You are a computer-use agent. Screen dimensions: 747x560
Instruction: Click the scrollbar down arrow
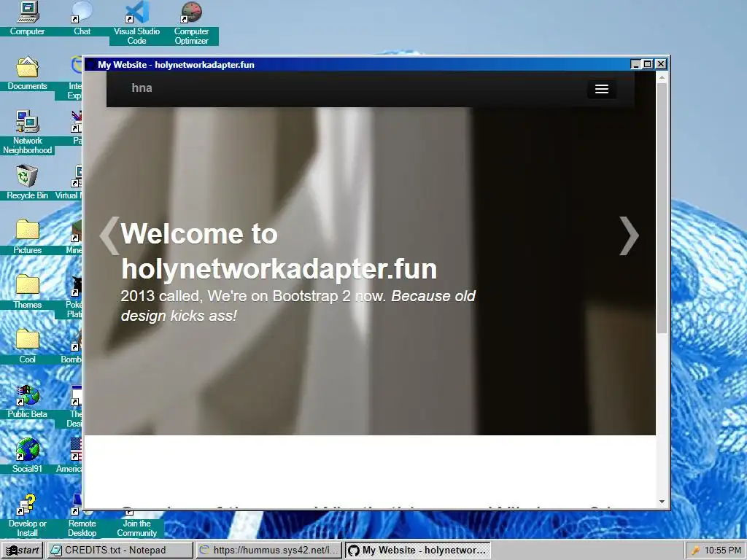[x=662, y=502]
